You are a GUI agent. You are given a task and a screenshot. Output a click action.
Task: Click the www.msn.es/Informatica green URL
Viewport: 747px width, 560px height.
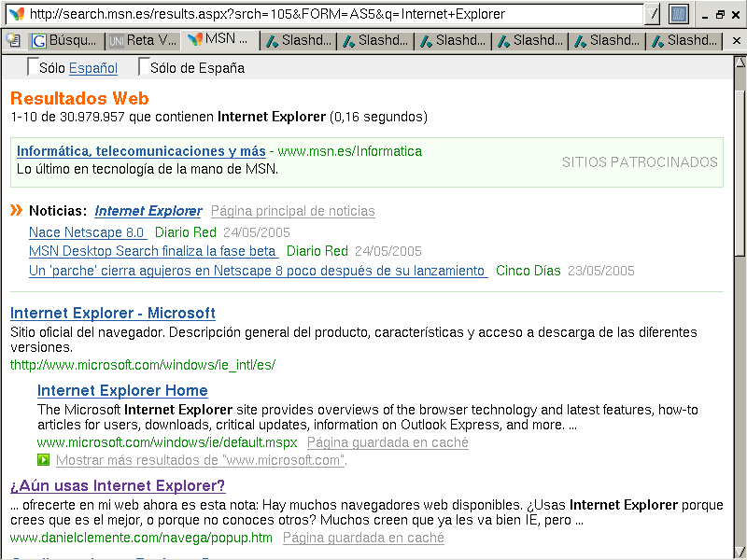349,151
